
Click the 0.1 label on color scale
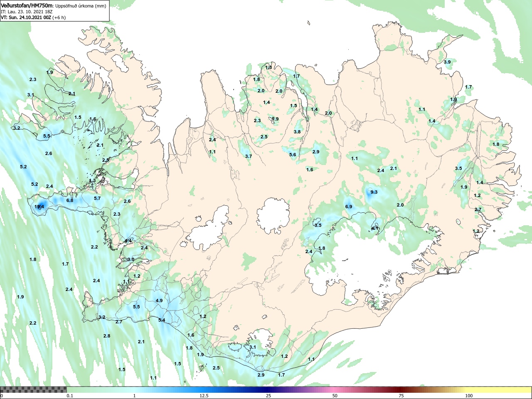pyautogui.click(x=70, y=396)
